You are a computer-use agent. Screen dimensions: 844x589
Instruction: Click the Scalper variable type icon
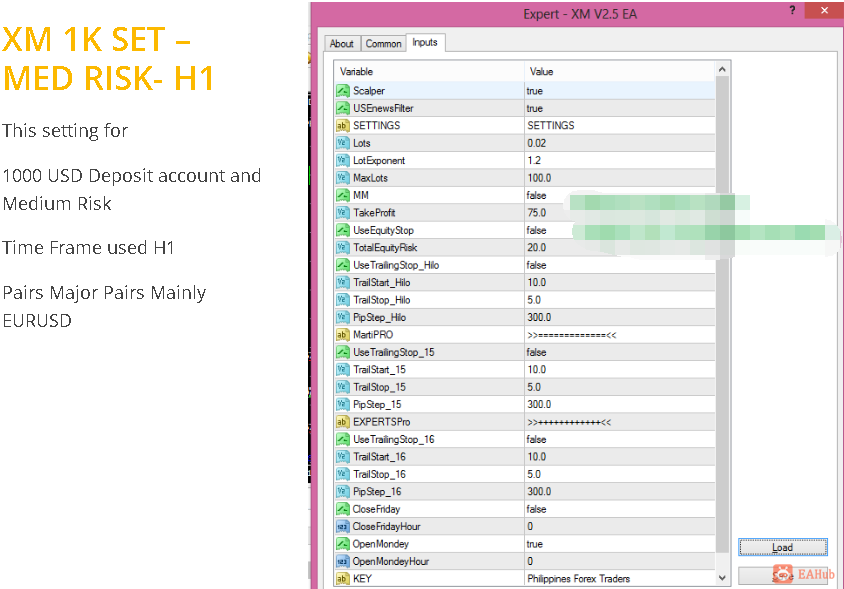(342, 91)
